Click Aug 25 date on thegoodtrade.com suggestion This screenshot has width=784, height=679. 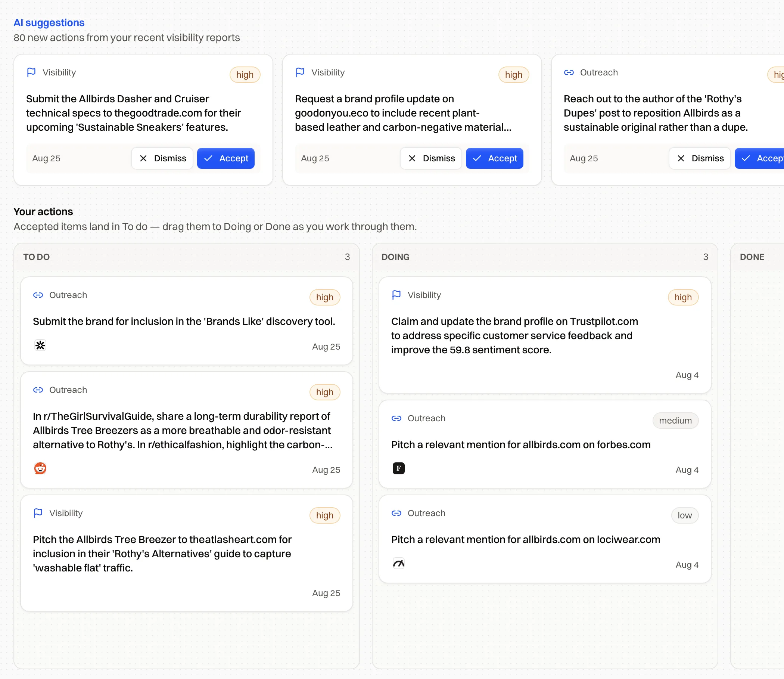[x=46, y=158]
